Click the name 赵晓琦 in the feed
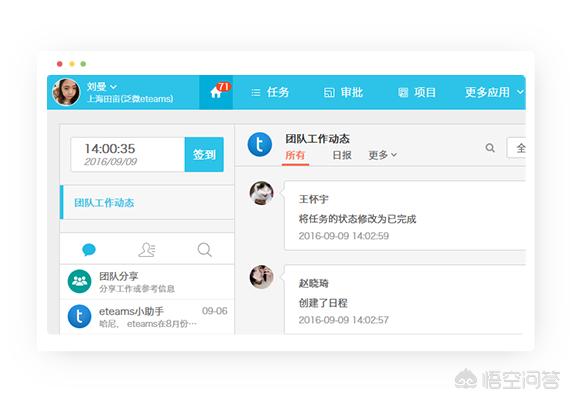Image resolution: width=570 pixels, height=400 pixels. (313, 283)
